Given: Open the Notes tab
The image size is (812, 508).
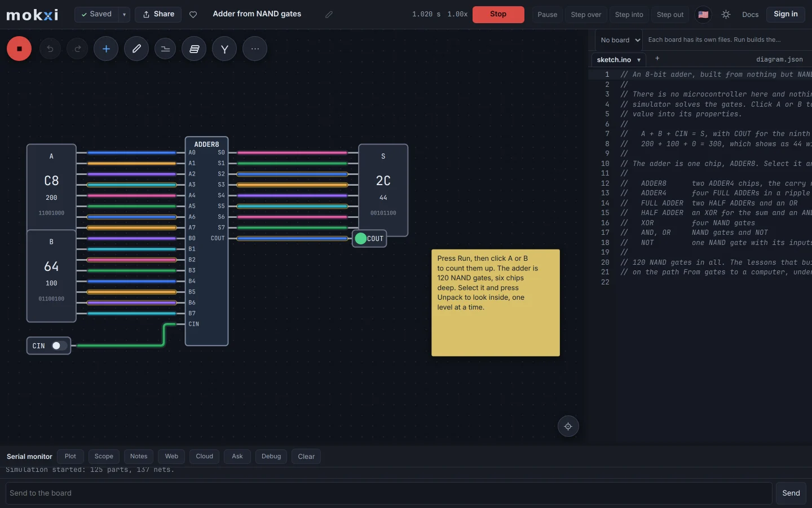Looking at the screenshot, I should click(139, 456).
